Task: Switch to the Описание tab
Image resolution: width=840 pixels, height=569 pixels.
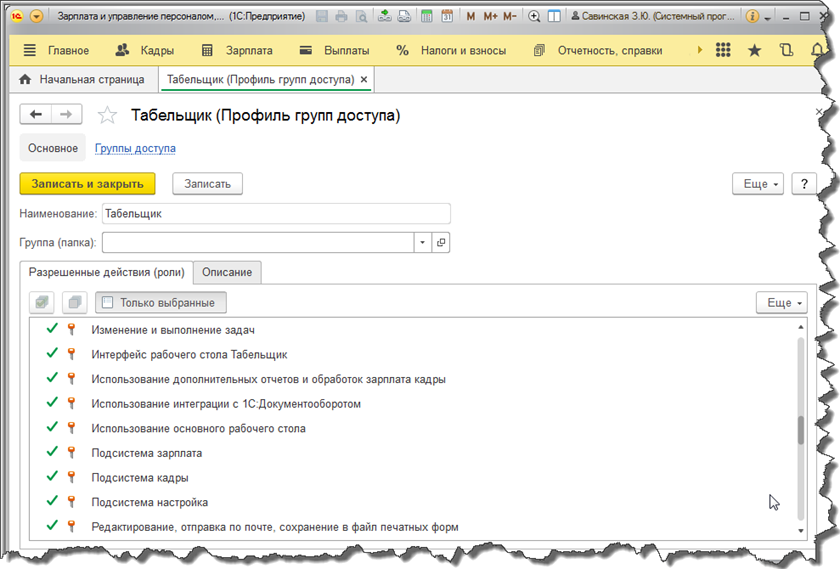Action: pyautogui.click(x=227, y=272)
